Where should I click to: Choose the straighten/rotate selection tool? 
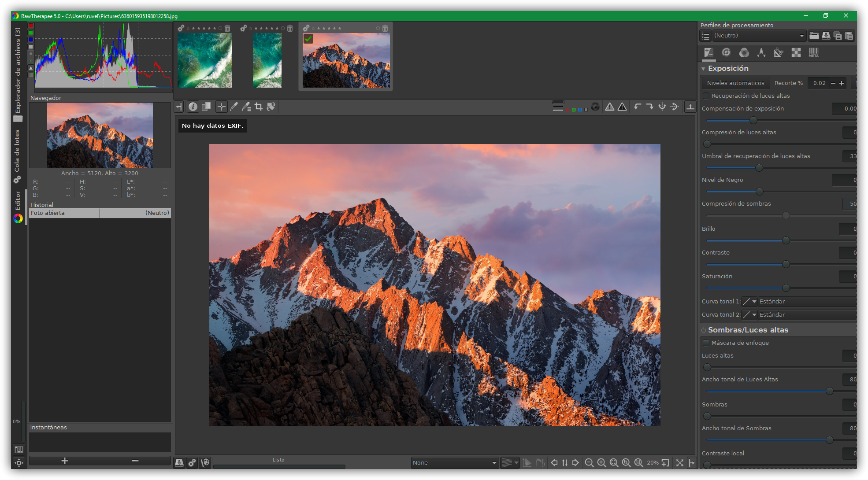(x=271, y=107)
